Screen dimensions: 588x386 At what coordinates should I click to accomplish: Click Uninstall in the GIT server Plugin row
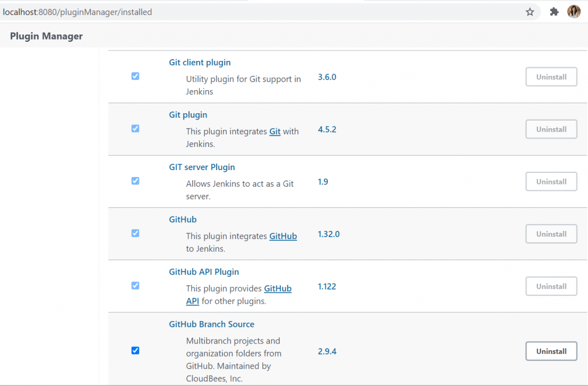tap(551, 182)
